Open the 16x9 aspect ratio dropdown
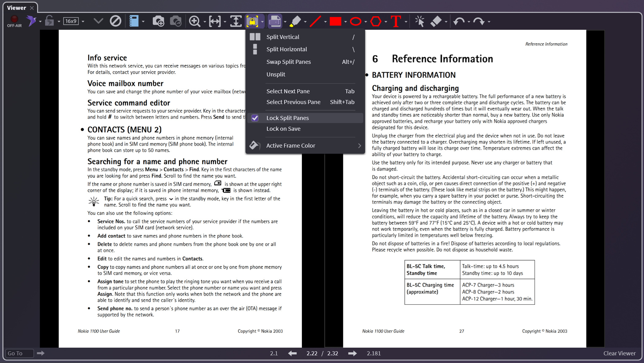644x363 pixels. click(83, 21)
